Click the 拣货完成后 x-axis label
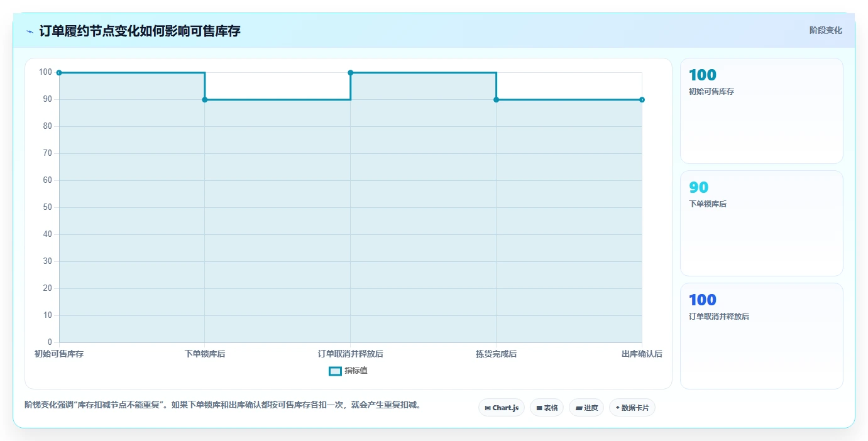The image size is (868, 441). pyautogui.click(x=497, y=354)
